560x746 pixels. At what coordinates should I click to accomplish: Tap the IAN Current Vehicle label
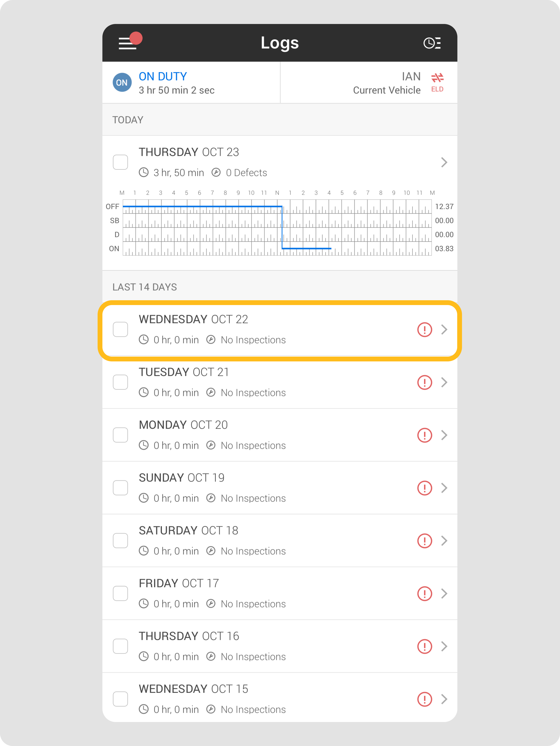tap(387, 83)
